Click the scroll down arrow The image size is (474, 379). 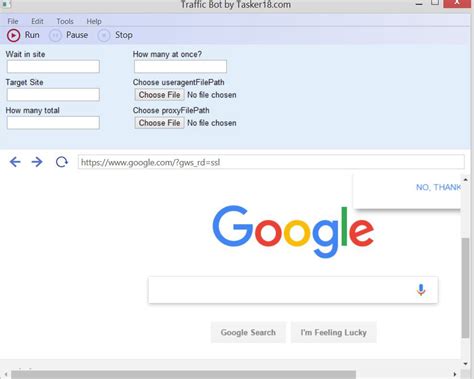pyautogui.click(x=465, y=364)
